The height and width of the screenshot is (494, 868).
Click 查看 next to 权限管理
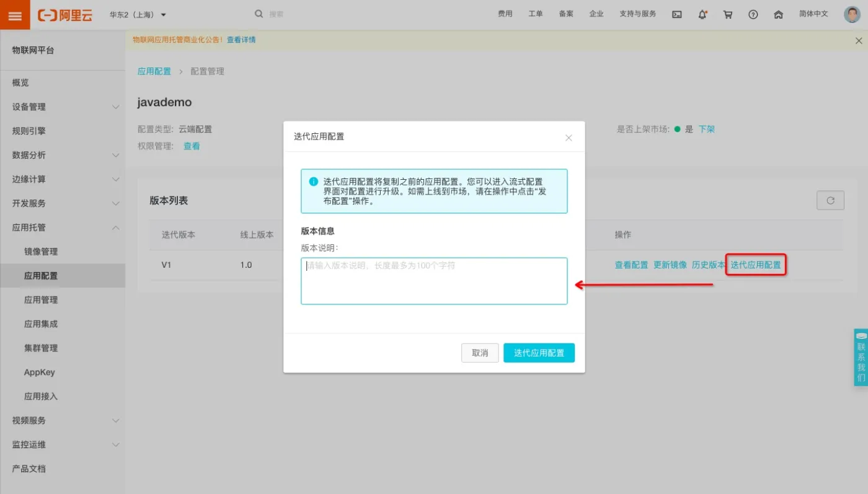click(192, 146)
